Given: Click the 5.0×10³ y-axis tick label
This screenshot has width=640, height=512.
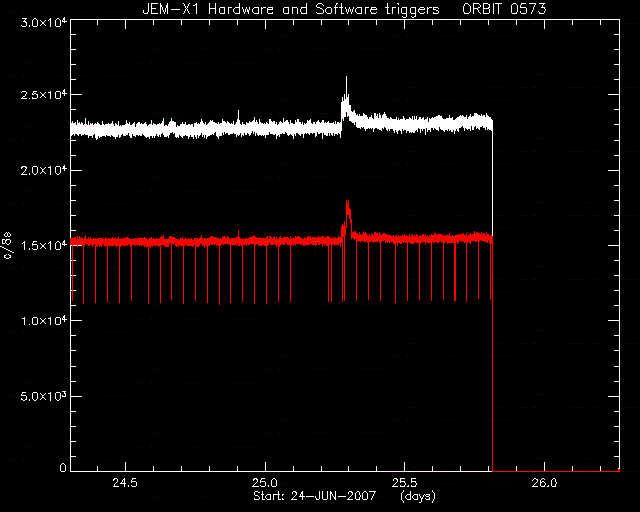Looking at the screenshot, I should tap(44, 396).
